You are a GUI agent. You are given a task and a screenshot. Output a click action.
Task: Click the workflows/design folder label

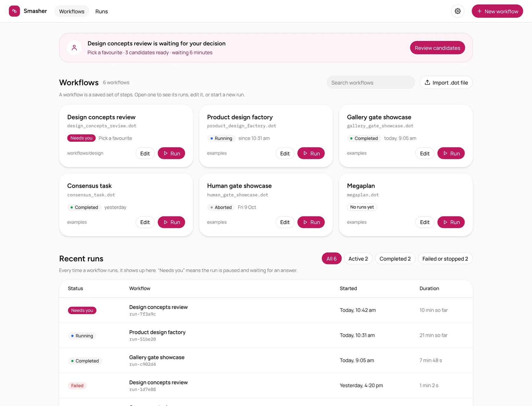pos(85,153)
